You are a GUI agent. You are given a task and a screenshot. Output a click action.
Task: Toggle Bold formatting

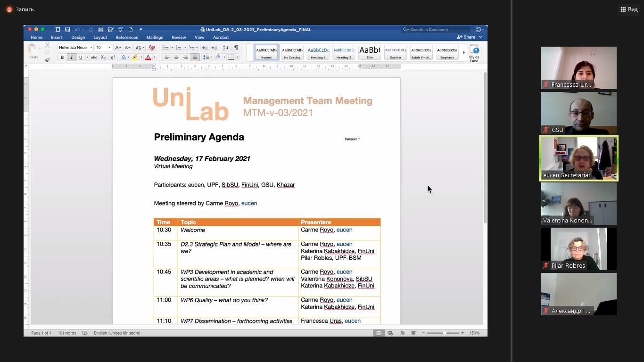[x=62, y=58]
